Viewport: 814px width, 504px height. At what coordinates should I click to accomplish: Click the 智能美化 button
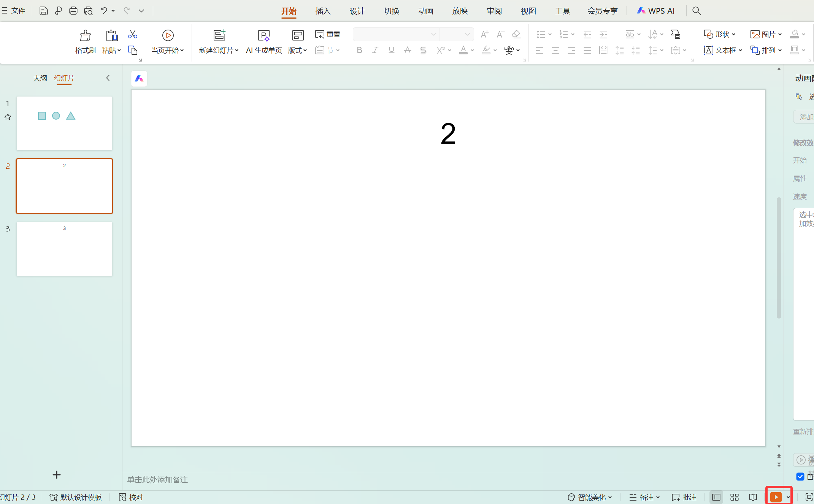click(590, 497)
